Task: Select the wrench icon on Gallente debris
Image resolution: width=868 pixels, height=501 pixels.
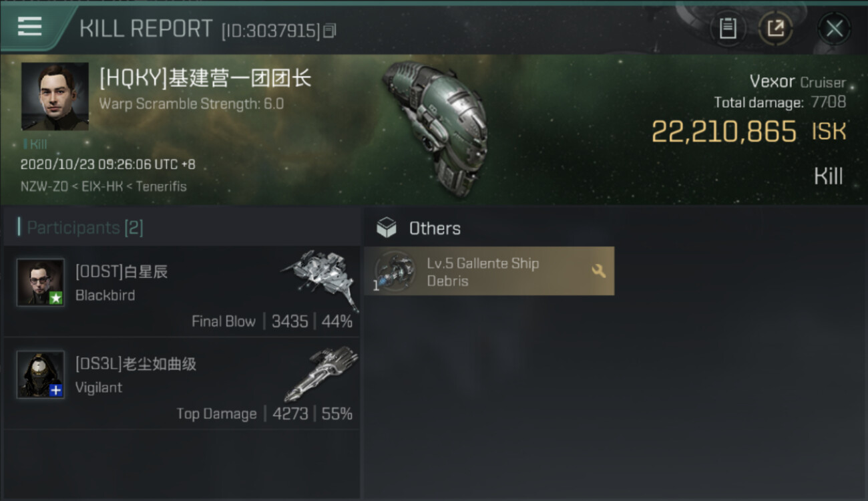Action: pyautogui.click(x=598, y=271)
